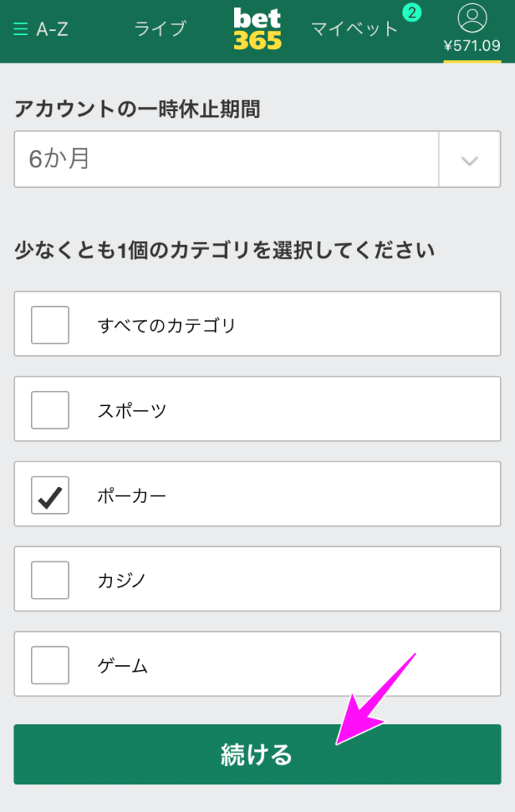Click the dropdown chevron arrow
This screenshot has height=812, width=515.
tap(470, 159)
